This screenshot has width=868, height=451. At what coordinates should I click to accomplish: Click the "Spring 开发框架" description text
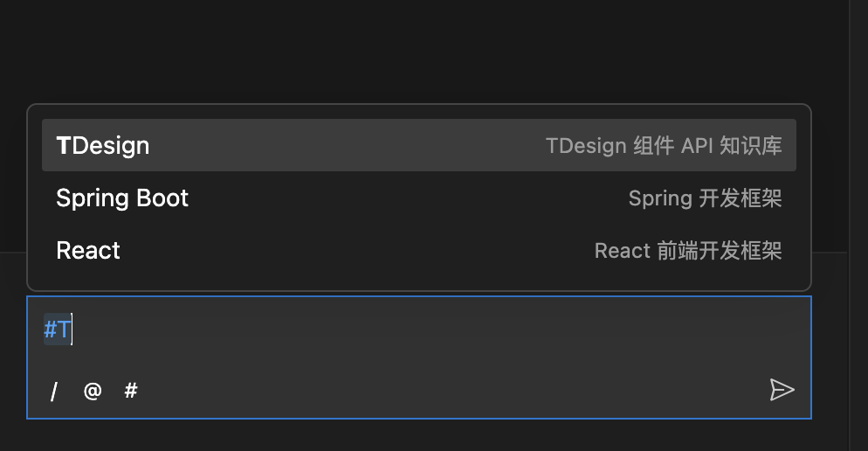click(705, 198)
